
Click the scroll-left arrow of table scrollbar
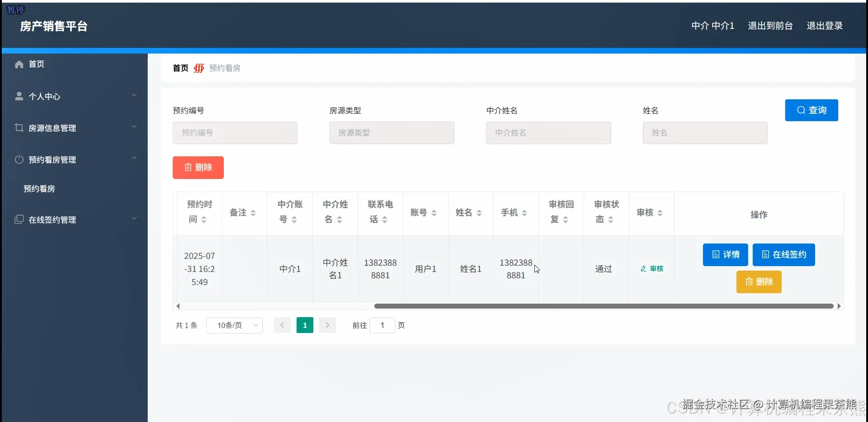[x=178, y=306]
